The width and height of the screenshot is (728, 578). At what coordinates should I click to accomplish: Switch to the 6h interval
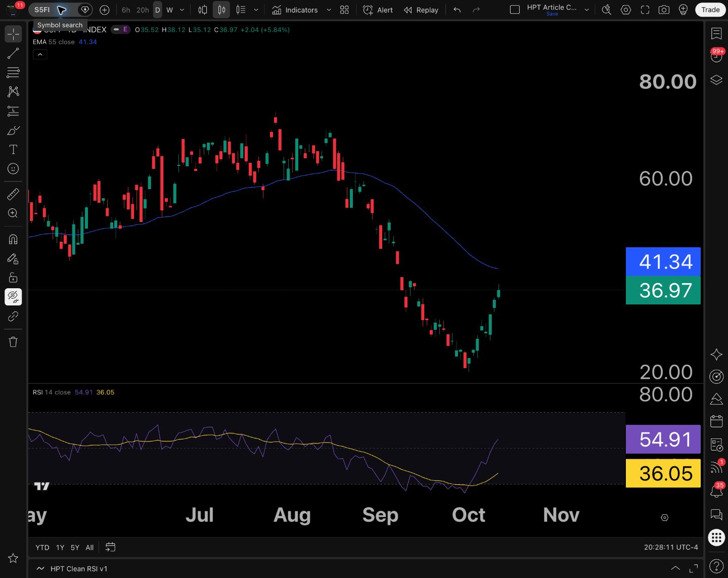click(126, 10)
